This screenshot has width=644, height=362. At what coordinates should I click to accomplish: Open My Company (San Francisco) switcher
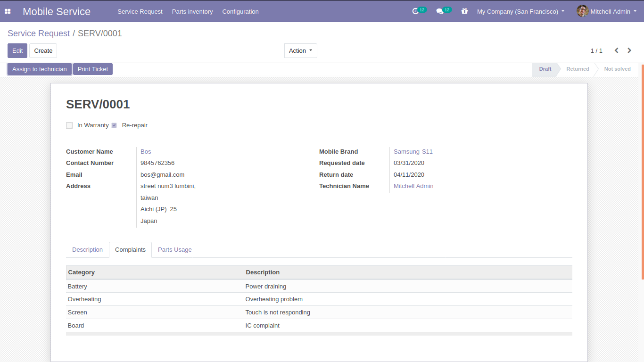pos(520,11)
